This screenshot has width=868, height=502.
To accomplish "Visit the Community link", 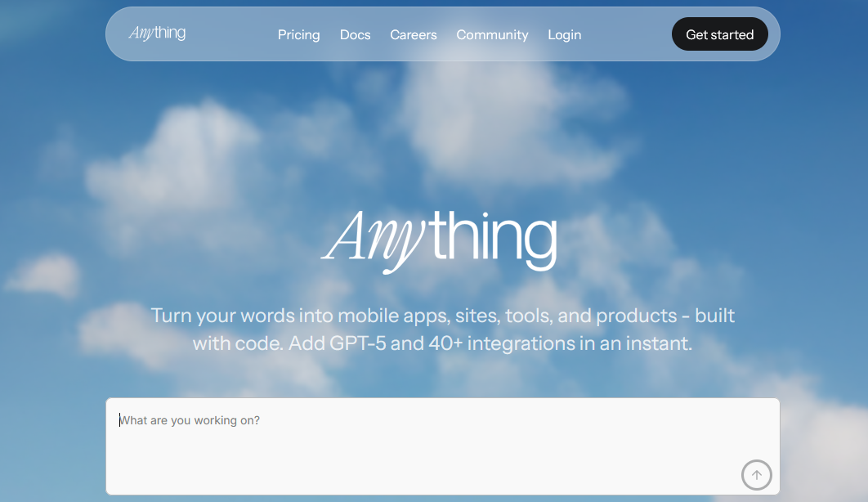I will tap(492, 35).
